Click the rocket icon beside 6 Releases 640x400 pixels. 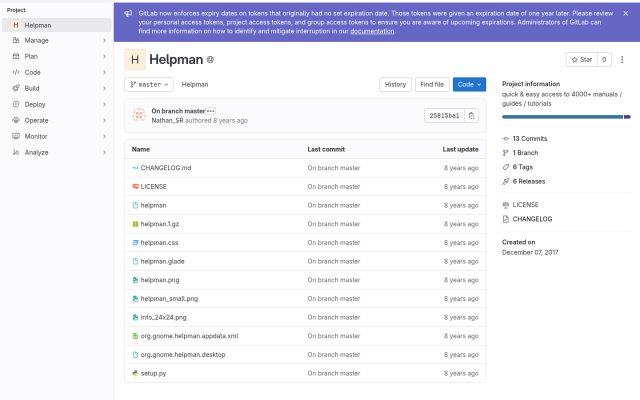pos(506,181)
